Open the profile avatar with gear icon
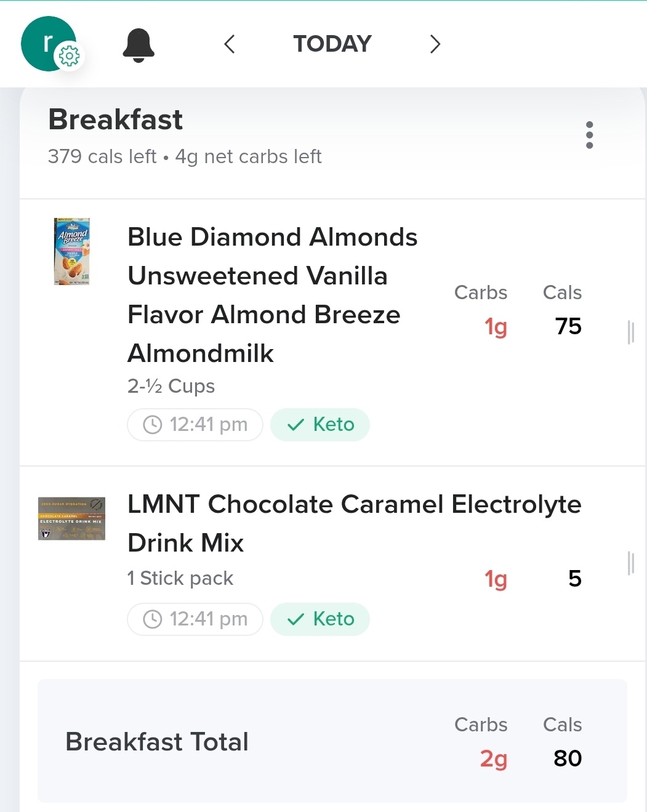Viewport: 647px width, 812px height. (x=49, y=44)
